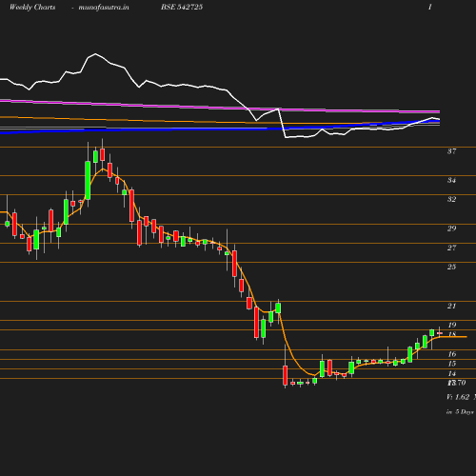Screen dimensions: 476x476
Task: Click the V: 1.62 volume readout
Action: pyautogui.click(x=458, y=397)
